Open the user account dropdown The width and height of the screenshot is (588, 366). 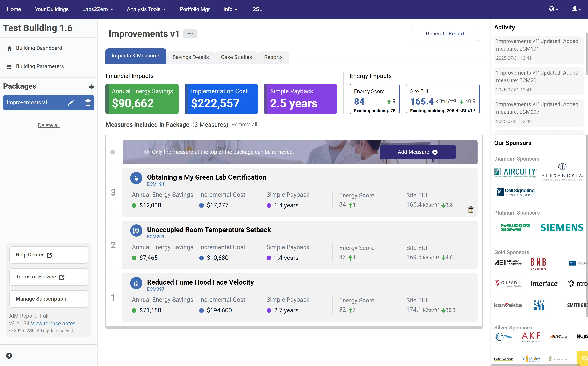pos(576,9)
